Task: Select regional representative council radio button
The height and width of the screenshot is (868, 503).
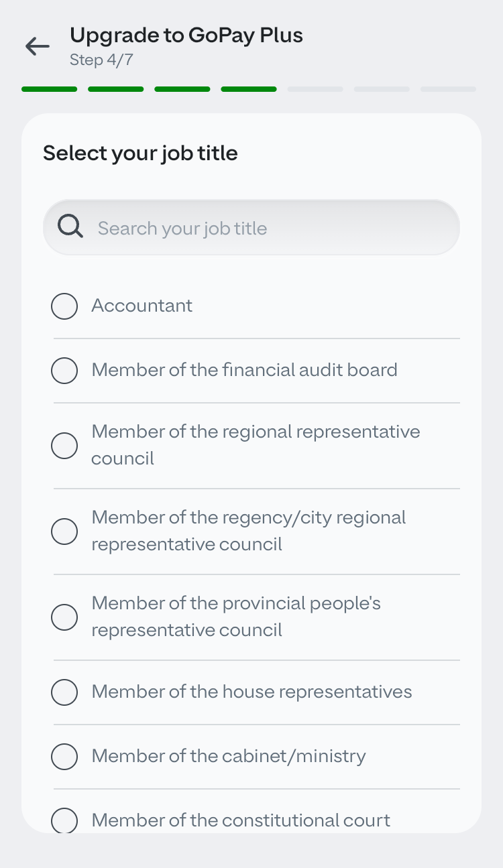Action: click(64, 446)
